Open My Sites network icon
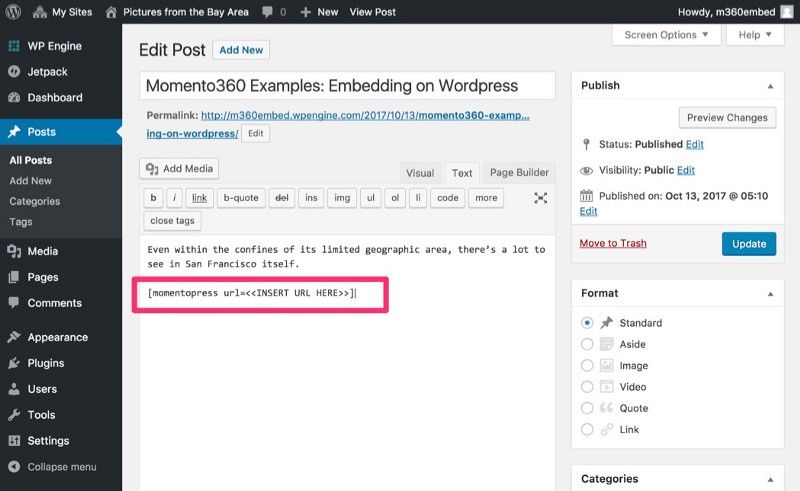Viewport: 800px width, 491px height. click(40, 12)
